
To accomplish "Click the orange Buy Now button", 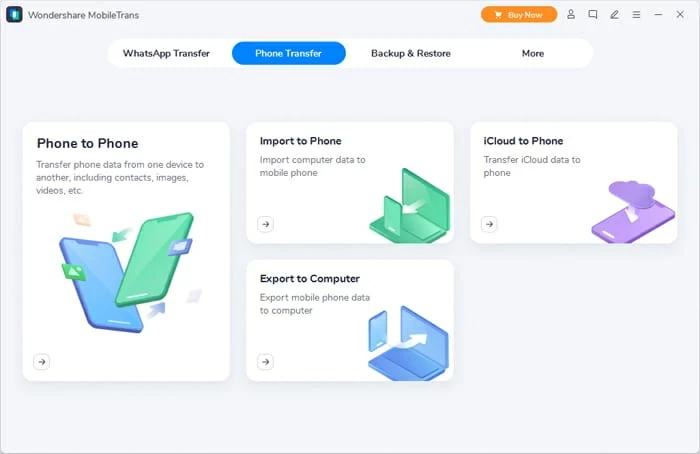I will 519,15.
